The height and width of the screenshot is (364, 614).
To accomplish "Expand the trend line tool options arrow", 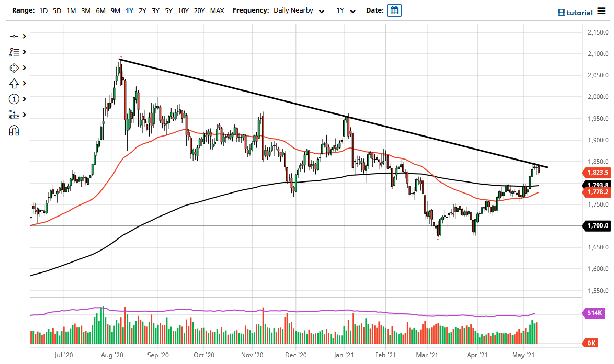I will (24, 37).
